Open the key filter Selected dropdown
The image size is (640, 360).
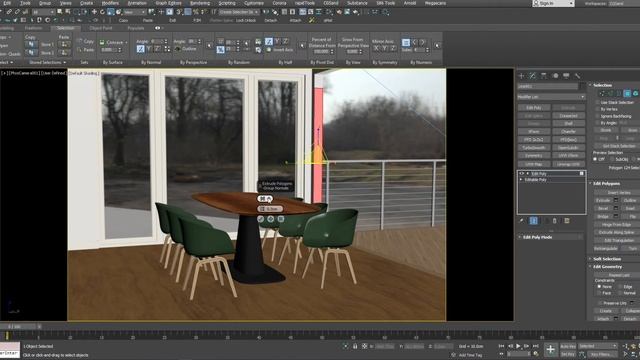598,346
